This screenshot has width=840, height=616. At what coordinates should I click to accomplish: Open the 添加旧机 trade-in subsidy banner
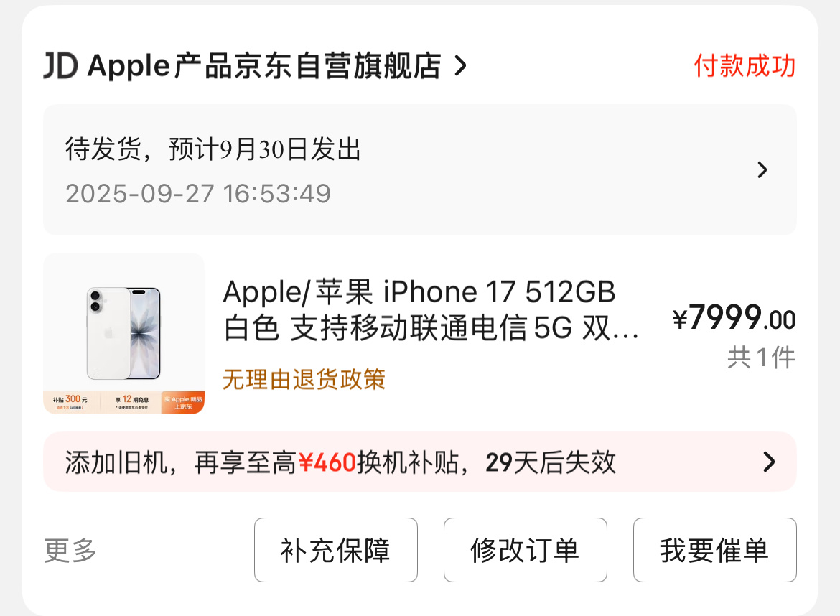[x=420, y=462]
